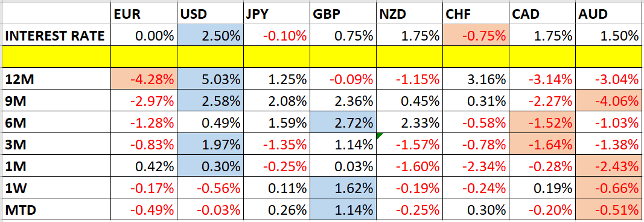This screenshot has height=222, width=644.
Task: Click the yellow cell under JPY column
Action: (x=277, y=57)
